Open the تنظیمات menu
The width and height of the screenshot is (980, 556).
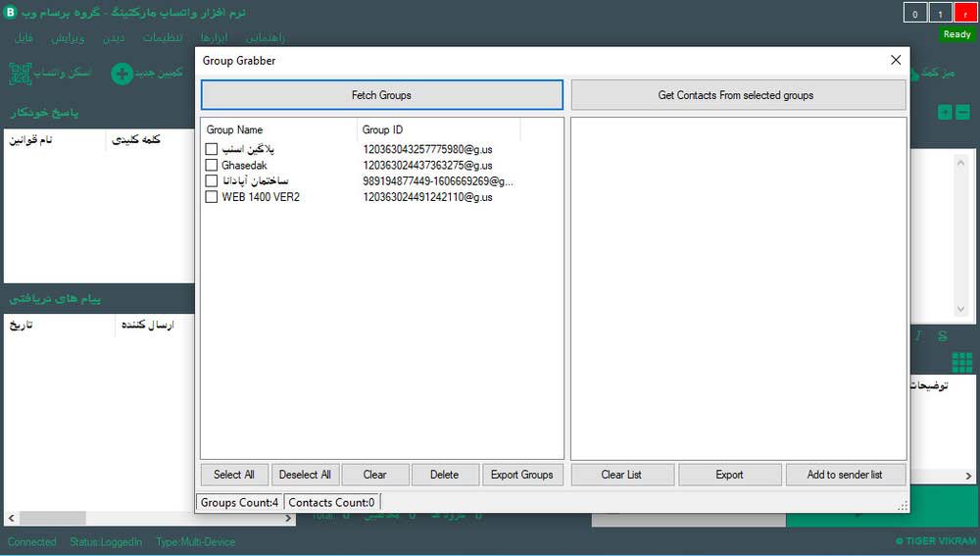pyautogui.click(x=162, y=37)
